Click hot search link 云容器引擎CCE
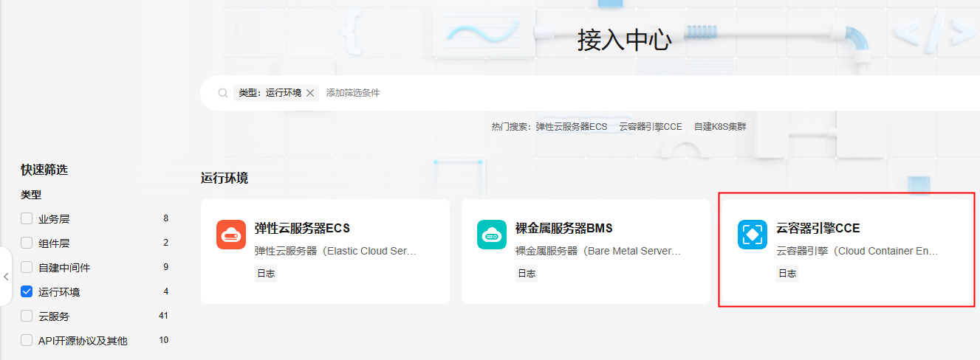The height and width of the screenshot is (360, 980). 651,127
